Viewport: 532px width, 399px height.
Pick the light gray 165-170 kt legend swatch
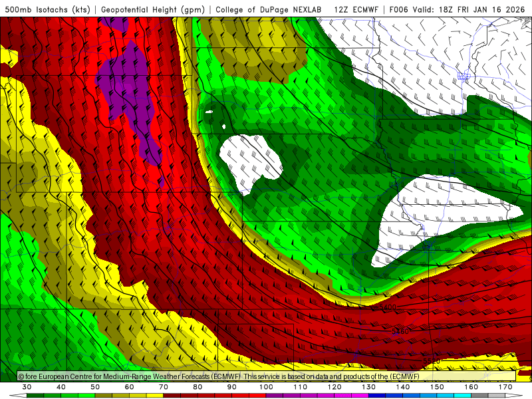497,395
